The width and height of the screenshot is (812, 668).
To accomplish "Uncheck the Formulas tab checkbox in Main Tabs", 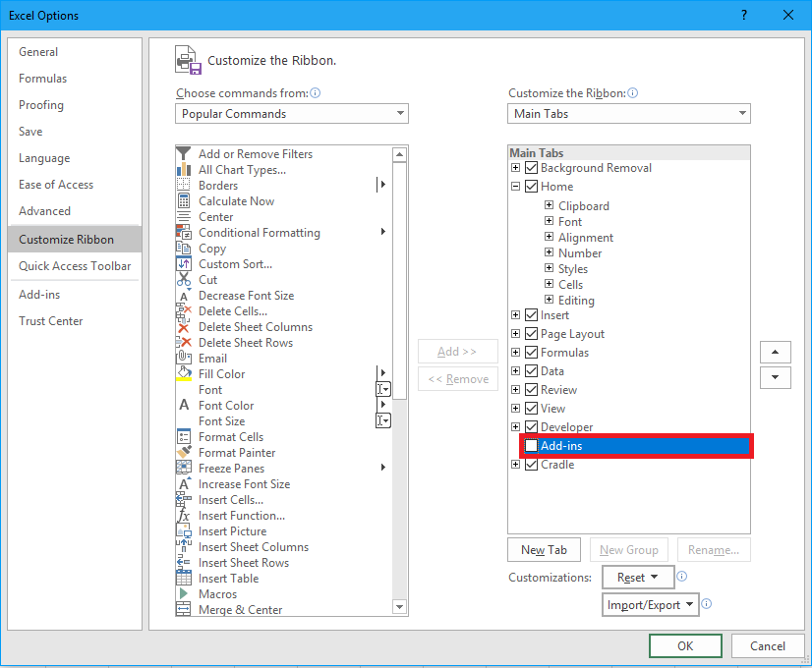I will click(531, 353).
